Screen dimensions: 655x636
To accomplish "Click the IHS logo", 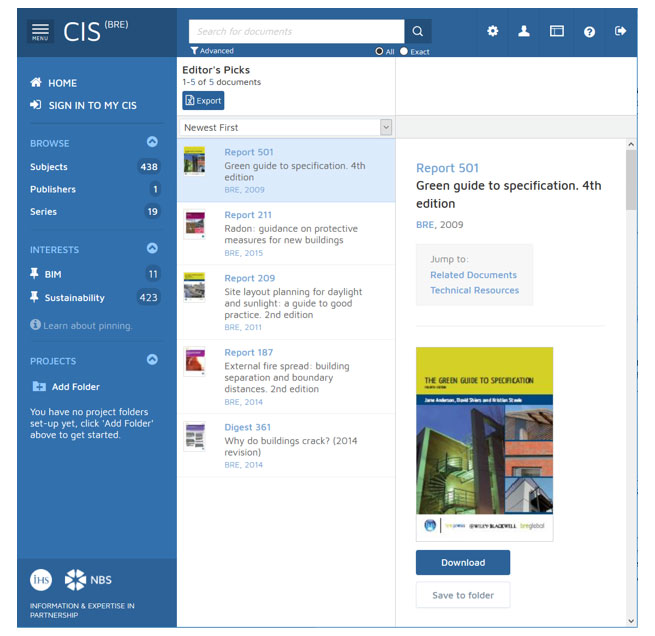I will tap(41, 580).
